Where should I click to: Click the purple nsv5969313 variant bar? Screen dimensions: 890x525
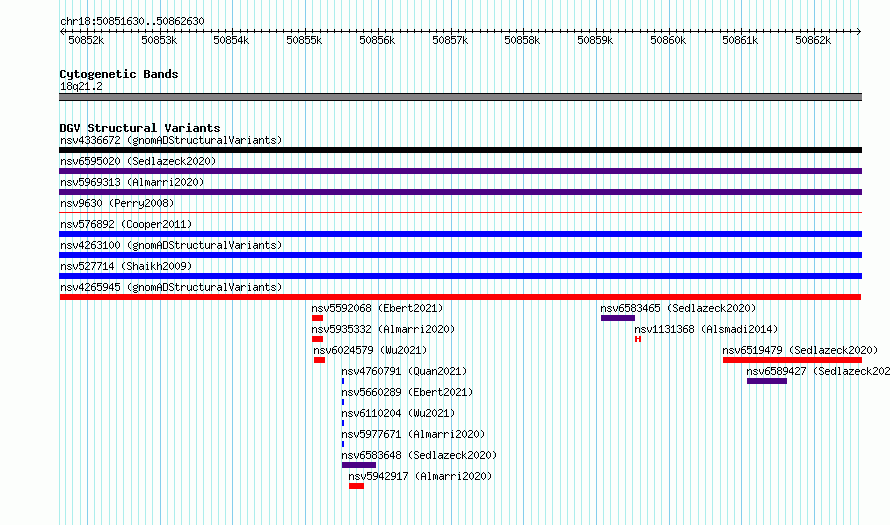(460, 192)
